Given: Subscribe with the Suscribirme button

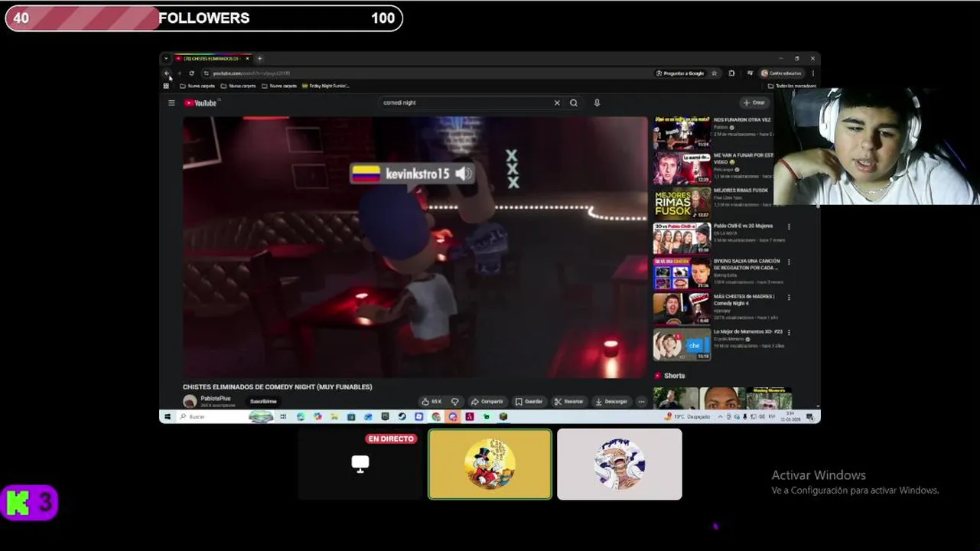Looking at the screenshot, I should [x=263, y=401].
